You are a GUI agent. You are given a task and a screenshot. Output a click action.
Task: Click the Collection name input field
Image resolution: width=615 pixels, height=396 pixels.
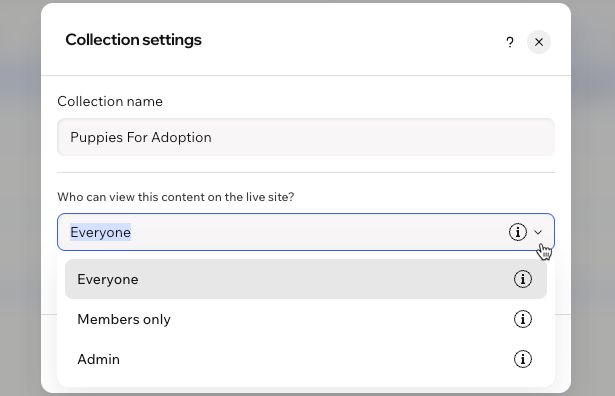(306, 137)
